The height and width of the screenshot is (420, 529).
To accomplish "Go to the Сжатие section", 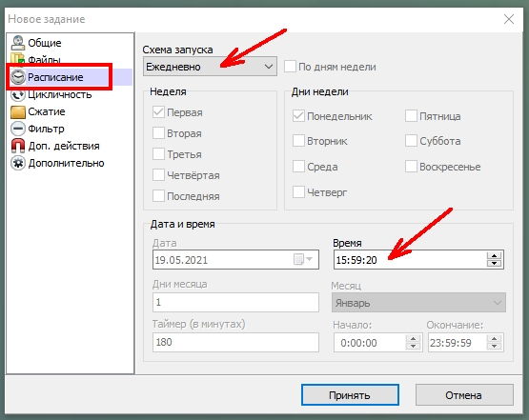I will tap(47, 111).
